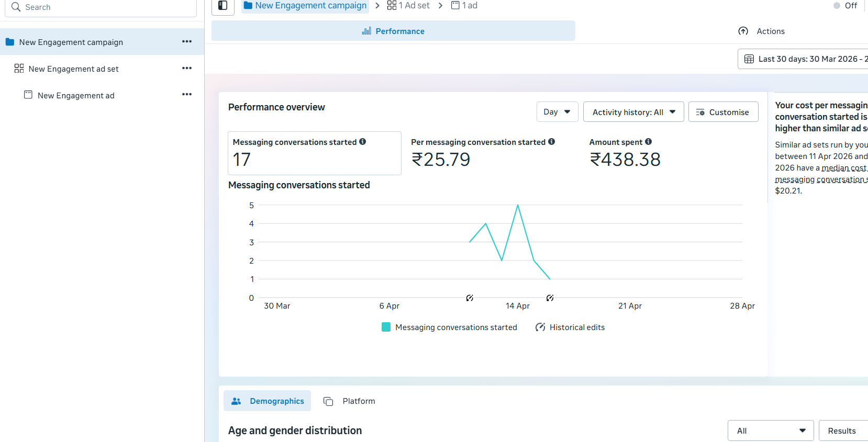The width and height of the screenshot is (868, 442).
Task: Toggle the sidebar panel icon
Action: 223,6
